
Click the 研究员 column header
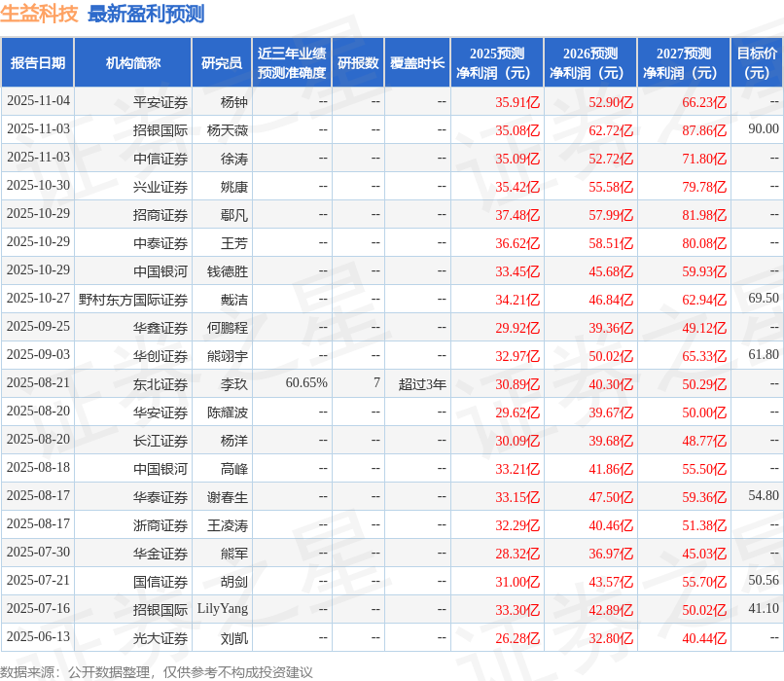point(222,63)
